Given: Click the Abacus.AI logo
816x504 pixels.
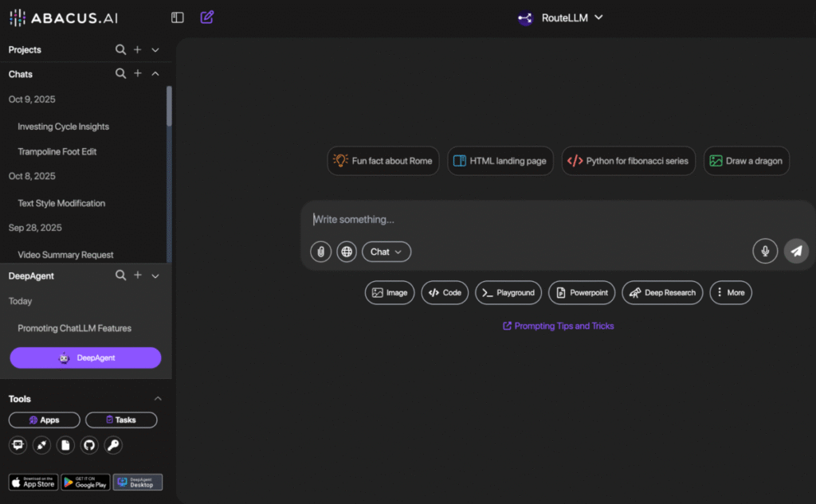Looking at the screenshot, I should (64, 18).
